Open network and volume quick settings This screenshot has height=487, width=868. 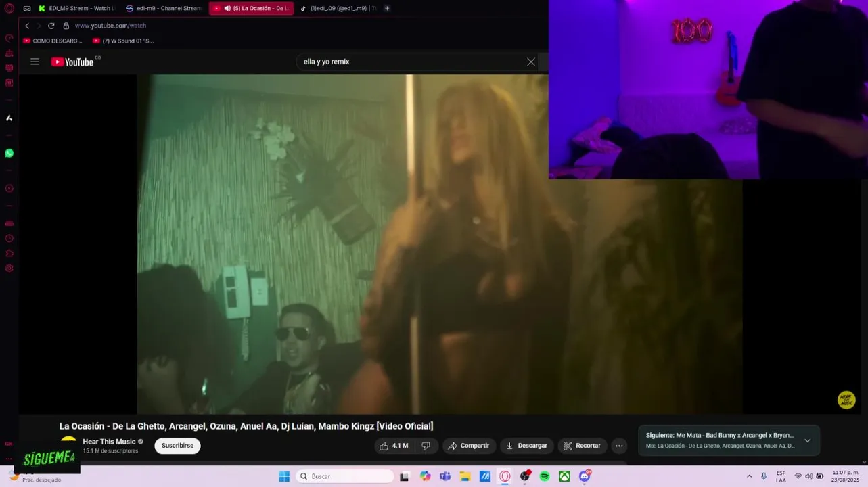[x=808, y=476]
